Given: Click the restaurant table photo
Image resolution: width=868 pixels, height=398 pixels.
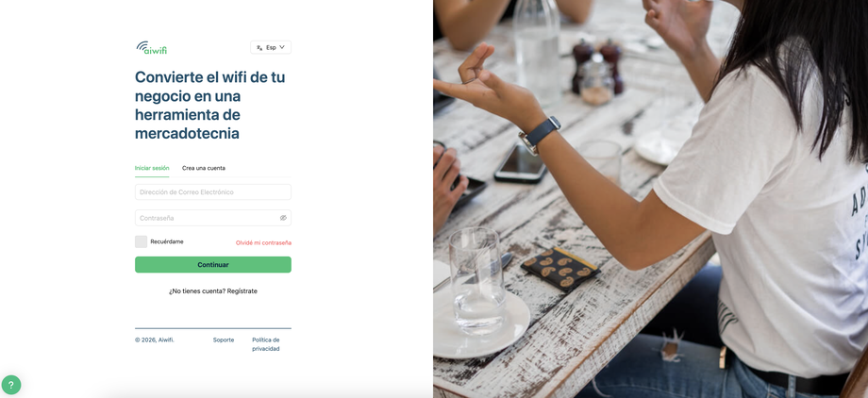Looking at the screenshot, I should (650, 199).
